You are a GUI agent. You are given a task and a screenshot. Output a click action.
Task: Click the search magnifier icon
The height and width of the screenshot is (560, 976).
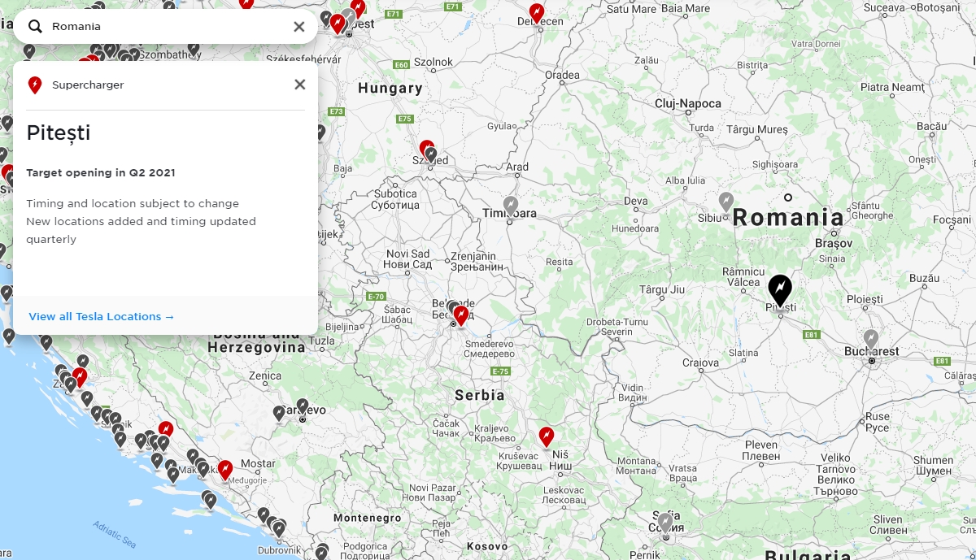(x=35, y=27)
